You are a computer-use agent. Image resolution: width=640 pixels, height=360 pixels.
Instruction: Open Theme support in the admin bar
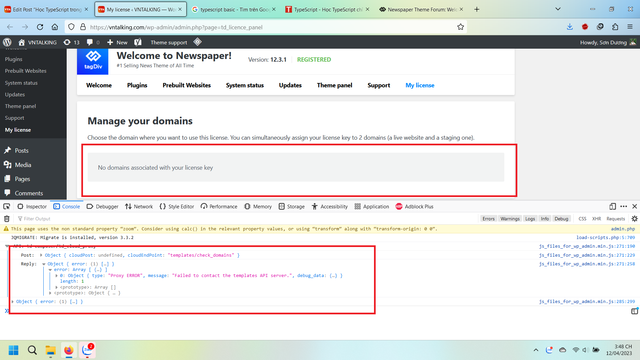click(x=169, y=42)
